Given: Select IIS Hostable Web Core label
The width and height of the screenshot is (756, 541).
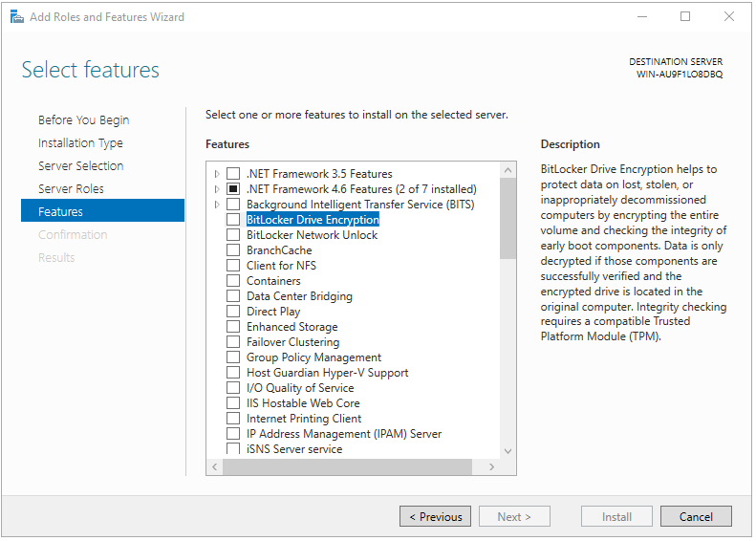Looking at the screenshot, I should [303, 403].
